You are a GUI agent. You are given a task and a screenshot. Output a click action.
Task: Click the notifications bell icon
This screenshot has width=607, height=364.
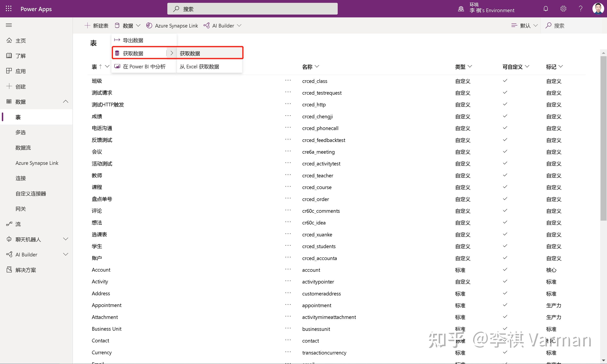546,9
